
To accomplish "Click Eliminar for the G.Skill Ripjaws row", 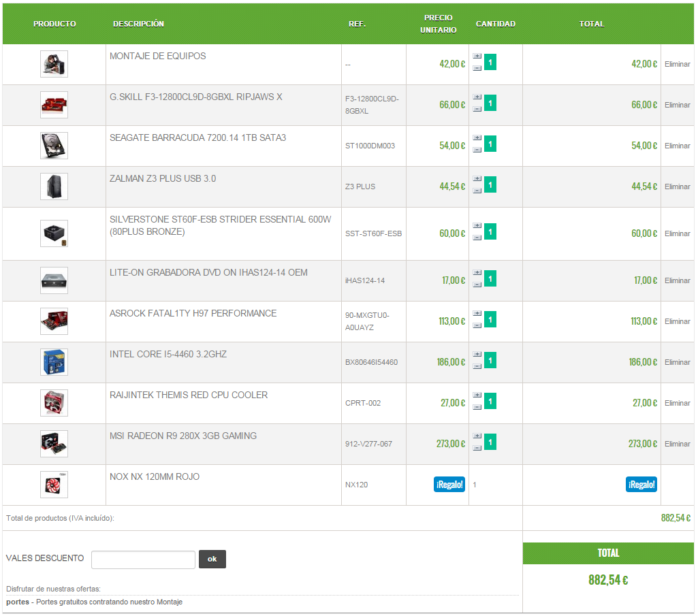I will pos(678,106).
